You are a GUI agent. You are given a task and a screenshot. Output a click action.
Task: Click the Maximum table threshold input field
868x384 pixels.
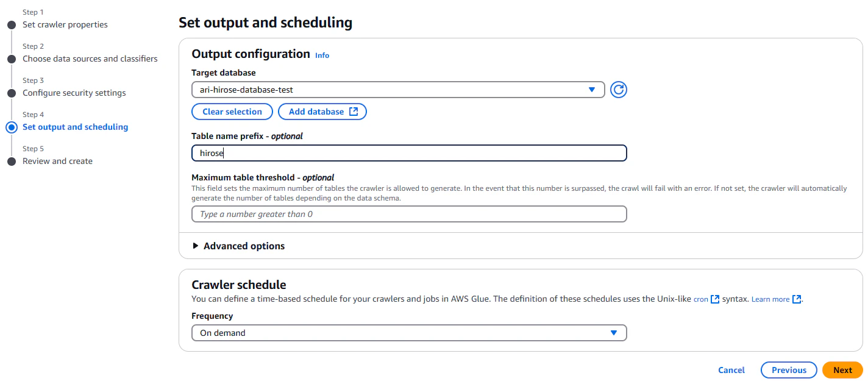pyautogui.click(x=409, y=214)
